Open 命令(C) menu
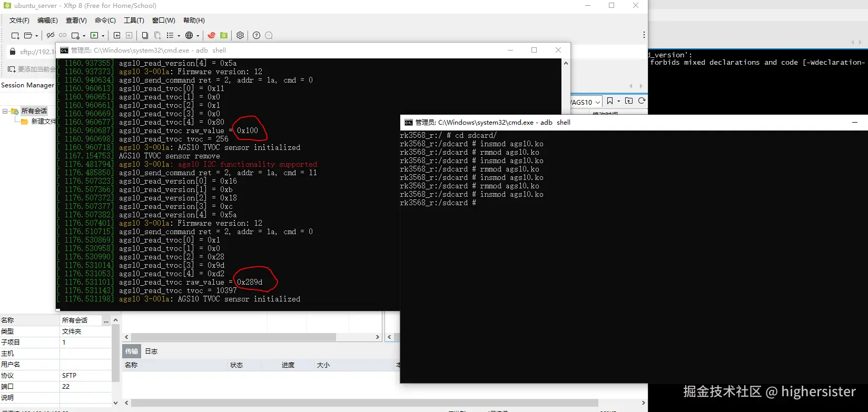Viewport: 868px width, 412px height. [105, 20]
